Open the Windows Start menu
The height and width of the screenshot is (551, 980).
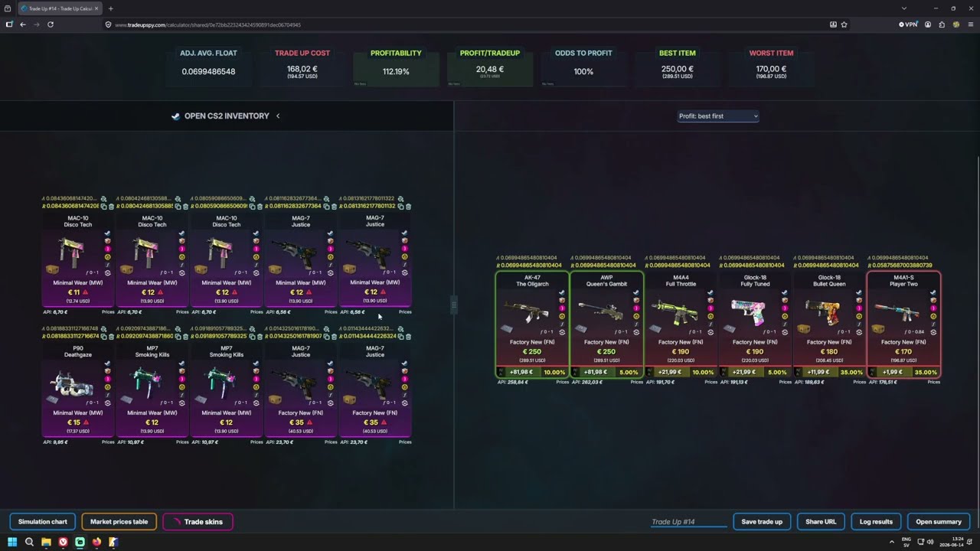(x=12, y=542)
